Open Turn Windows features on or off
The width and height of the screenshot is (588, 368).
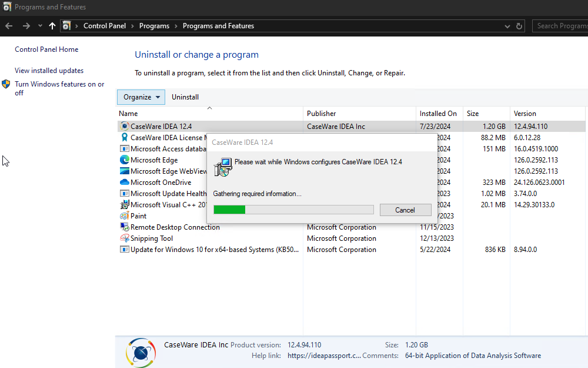(59, 88)
